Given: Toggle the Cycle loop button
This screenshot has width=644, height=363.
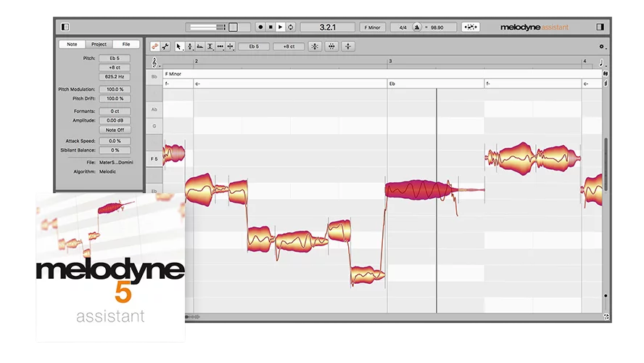Looking at the screenshot, I should point(290,27).
